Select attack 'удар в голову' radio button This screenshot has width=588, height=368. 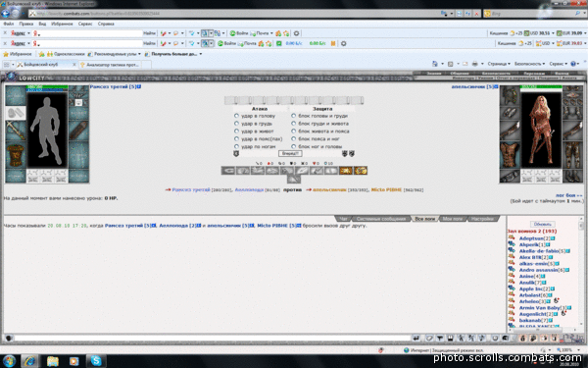tap(236, 116)
